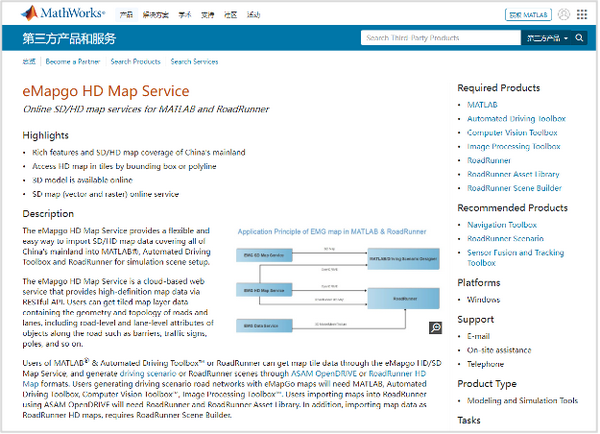The image size is (600, 434).
Task: Open the Search Products link
Action: click(136, 62)
